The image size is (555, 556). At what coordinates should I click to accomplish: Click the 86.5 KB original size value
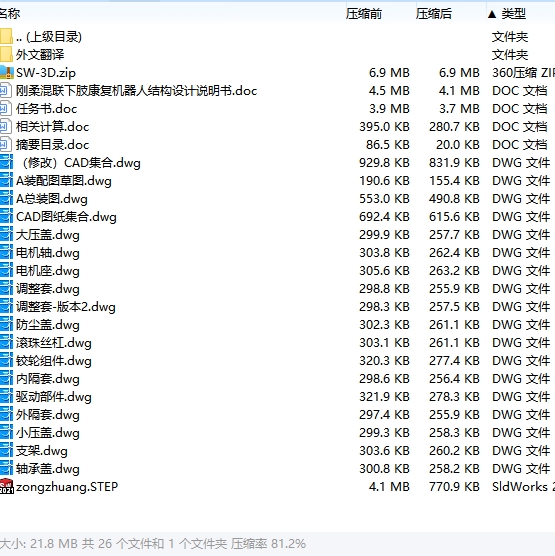coord(388,145)
